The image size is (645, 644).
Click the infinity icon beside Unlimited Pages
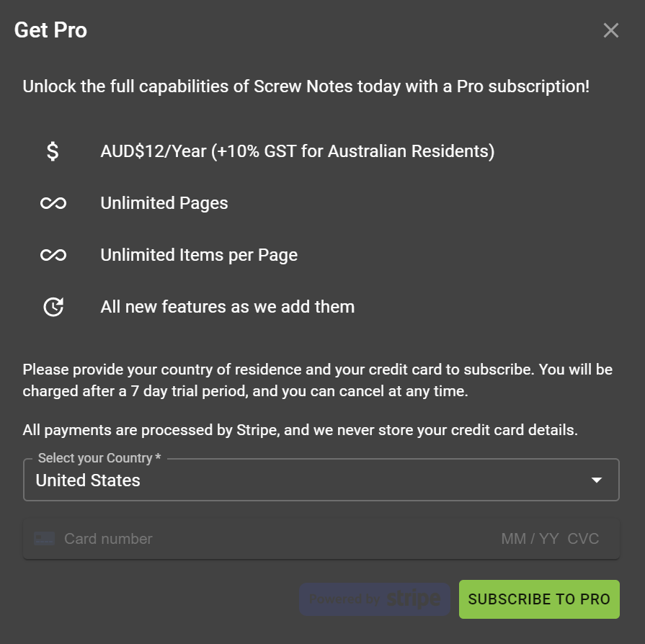pos(53,203)
